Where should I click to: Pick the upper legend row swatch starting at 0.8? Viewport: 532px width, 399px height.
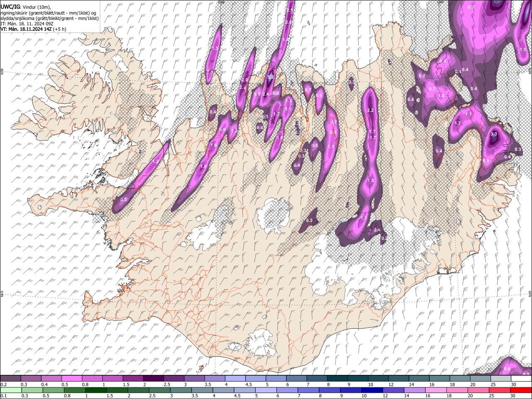tap(92, 378)
